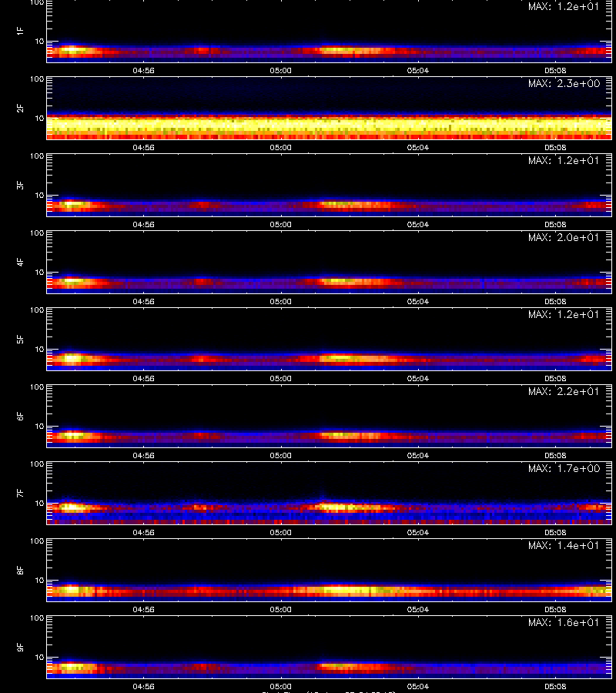Select MAX: 1.7e+00 in the 7F panel

point(564,468)
